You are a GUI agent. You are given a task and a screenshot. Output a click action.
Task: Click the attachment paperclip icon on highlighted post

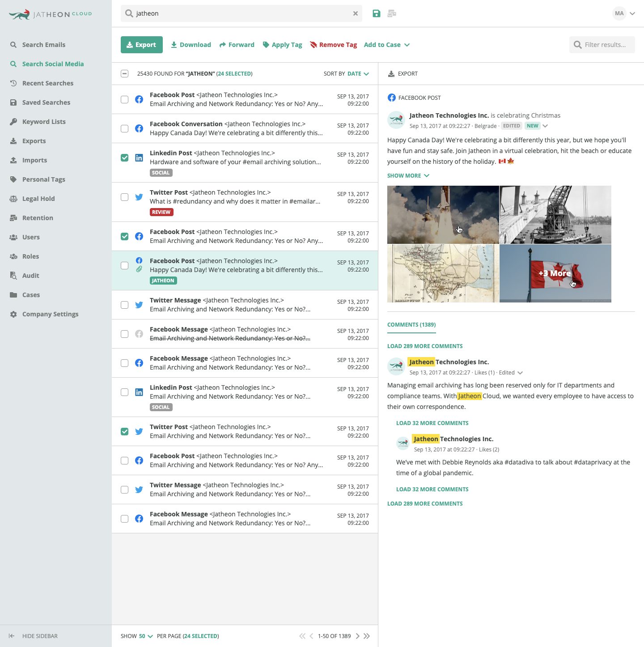tap(139, 269)
